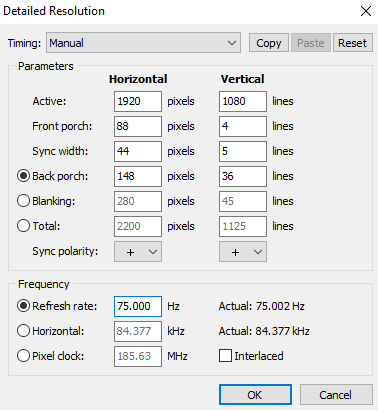Choose the Pixel clock radio option
Viewport: 378px width, 410px height.
click(23, 356)
